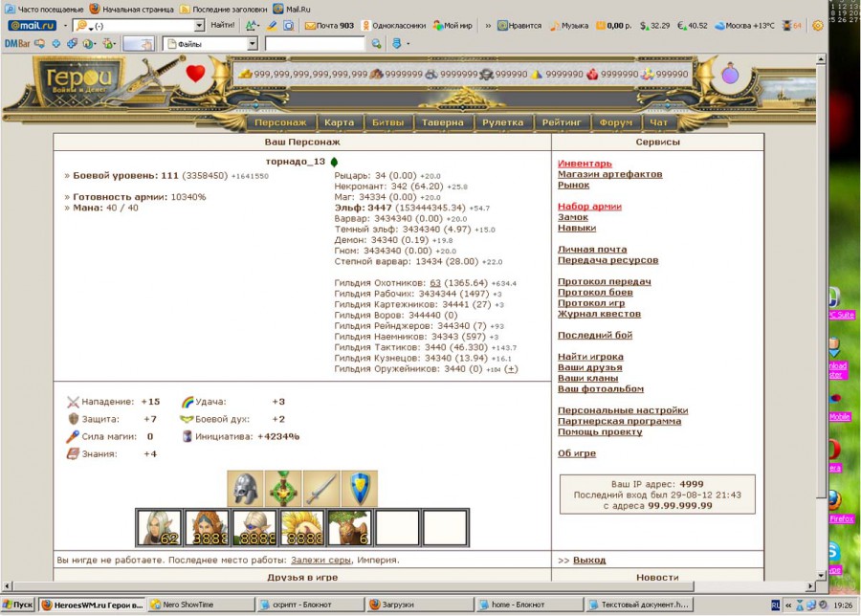The image size is (861, 616).
Task: Switch to Nero ShowTime in taskbar
Action: pos(201,605)
